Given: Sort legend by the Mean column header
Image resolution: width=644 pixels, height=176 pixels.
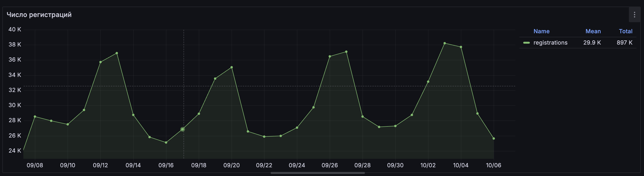Looking at the screenshot, I should 593,31.
